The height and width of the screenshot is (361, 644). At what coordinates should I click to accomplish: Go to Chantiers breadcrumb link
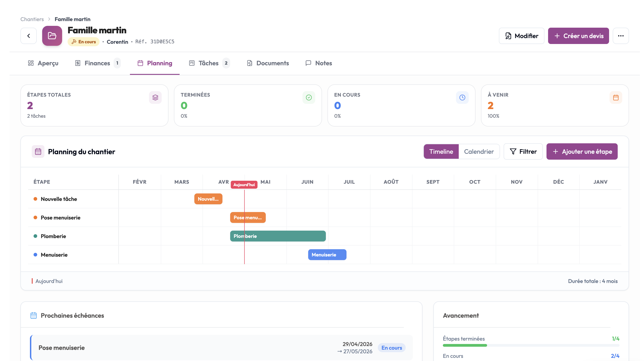[32, 19]
